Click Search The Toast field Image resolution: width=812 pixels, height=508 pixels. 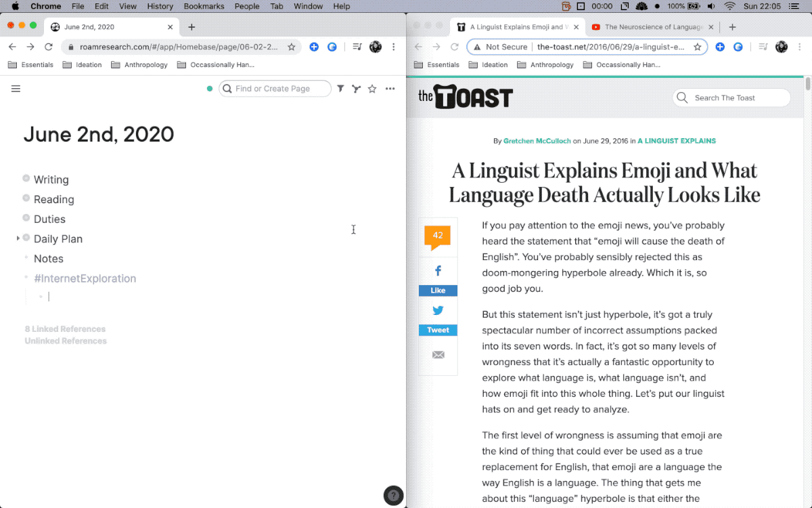[x=731, y=98]
